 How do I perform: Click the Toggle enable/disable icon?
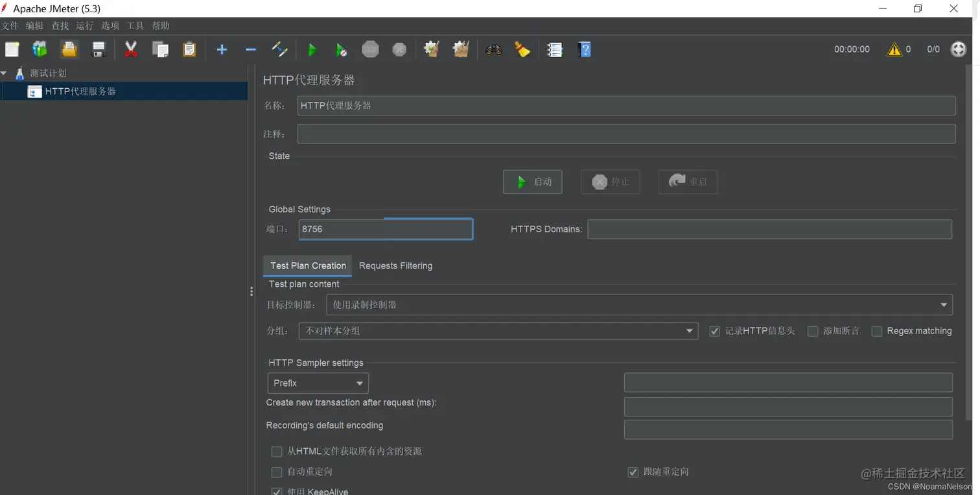tap(279, 49)
